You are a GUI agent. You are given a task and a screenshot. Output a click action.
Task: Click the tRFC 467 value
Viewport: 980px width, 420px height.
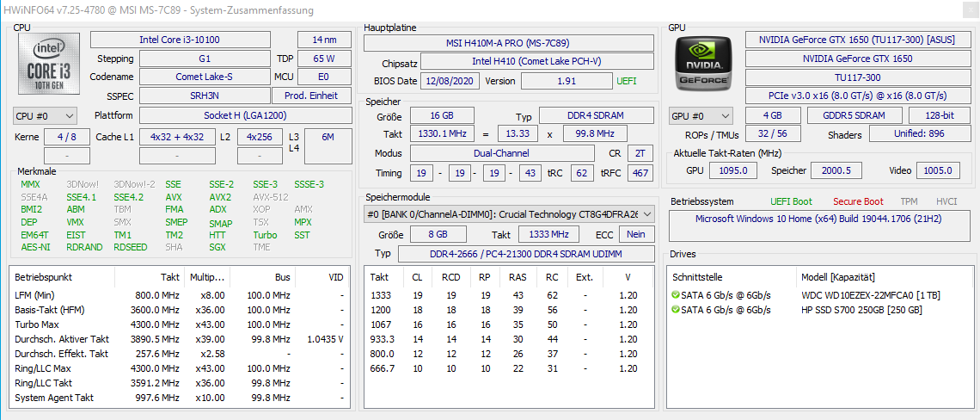point(640,173)
